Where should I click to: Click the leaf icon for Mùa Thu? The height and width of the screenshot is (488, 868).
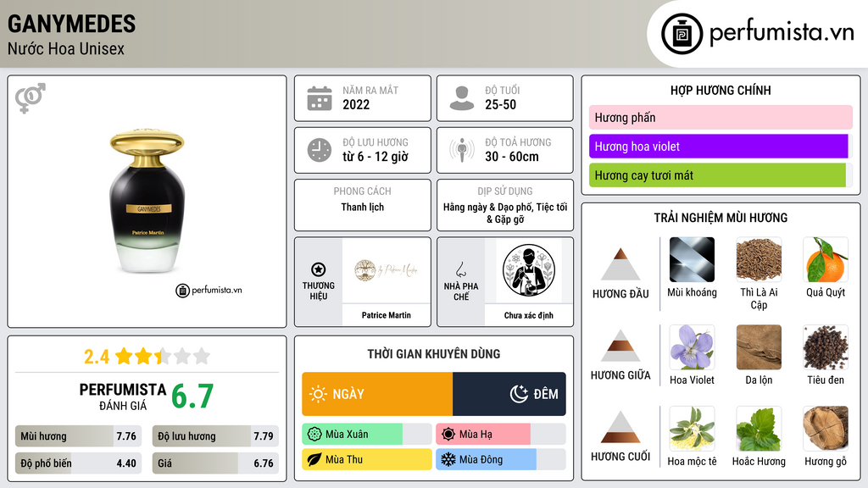pyautogui.click(x=314, y=459)
